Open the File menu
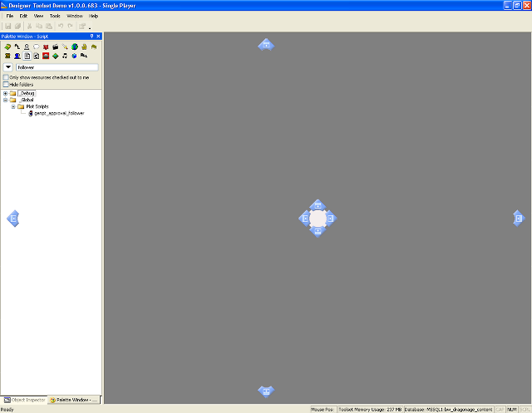The image size is (532, 413). (10, 16)
